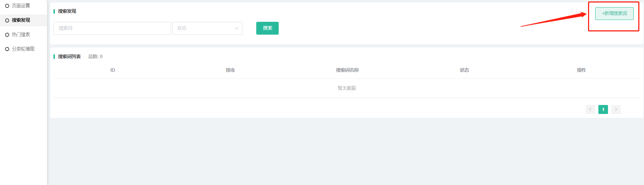Open the 页面设置 sidebar menu item

tap(21, 6)
